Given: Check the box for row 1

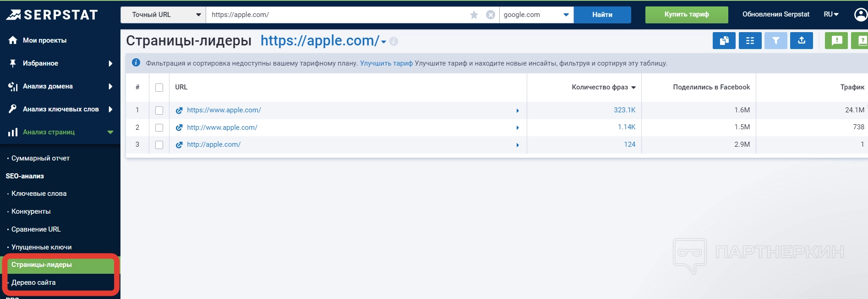Looking at the screenshot, I should click(159, 111).
